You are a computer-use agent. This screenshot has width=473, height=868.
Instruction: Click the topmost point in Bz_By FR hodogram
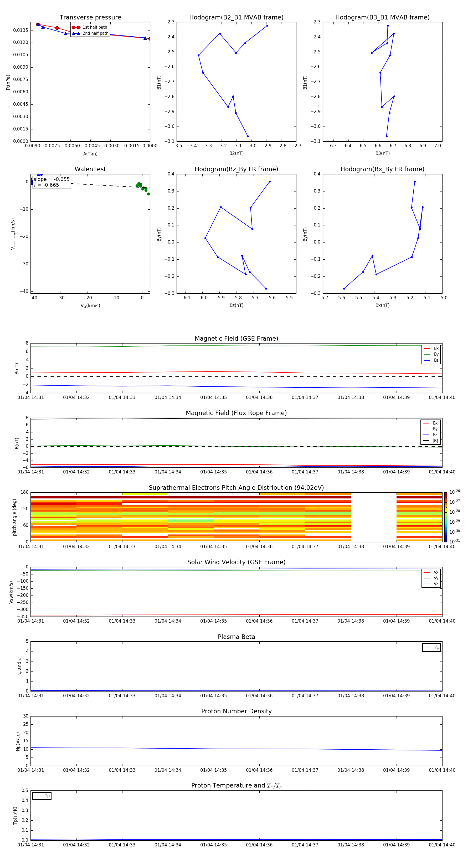click(x=269, y=181)
